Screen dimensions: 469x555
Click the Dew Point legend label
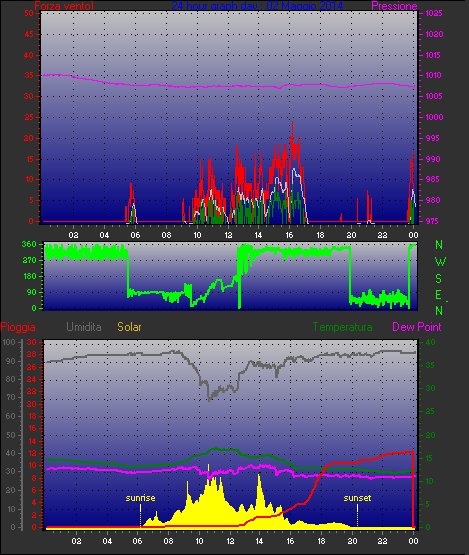[417, 327]
